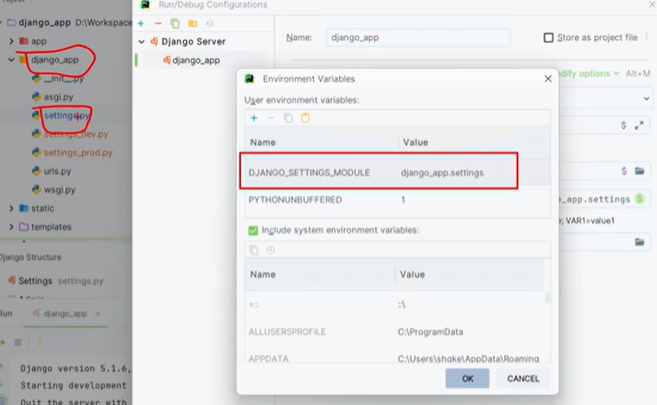657x405 pixels.
Task: Expand field editor arrows icon
Action: (639, 125)
